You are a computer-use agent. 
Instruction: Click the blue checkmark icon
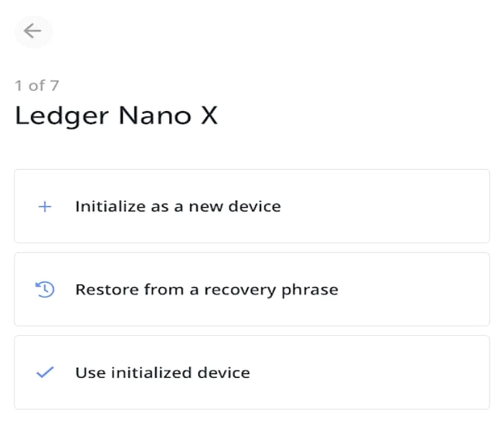tap(45, 373)
